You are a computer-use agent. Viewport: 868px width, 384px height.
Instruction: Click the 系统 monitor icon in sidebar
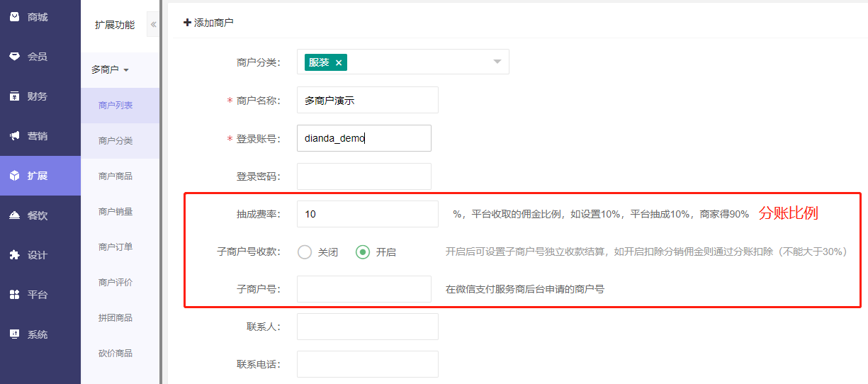click(x=14, y=334)
